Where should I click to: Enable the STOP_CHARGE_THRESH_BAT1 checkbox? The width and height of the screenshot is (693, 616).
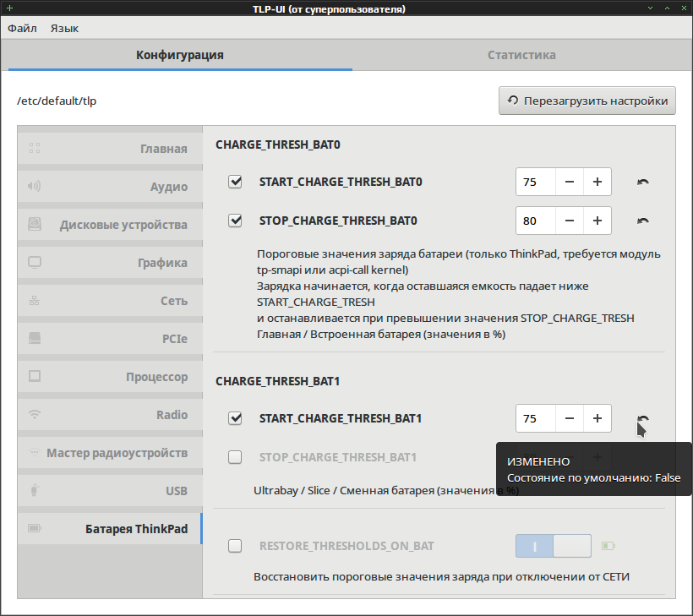pos(235,457)
